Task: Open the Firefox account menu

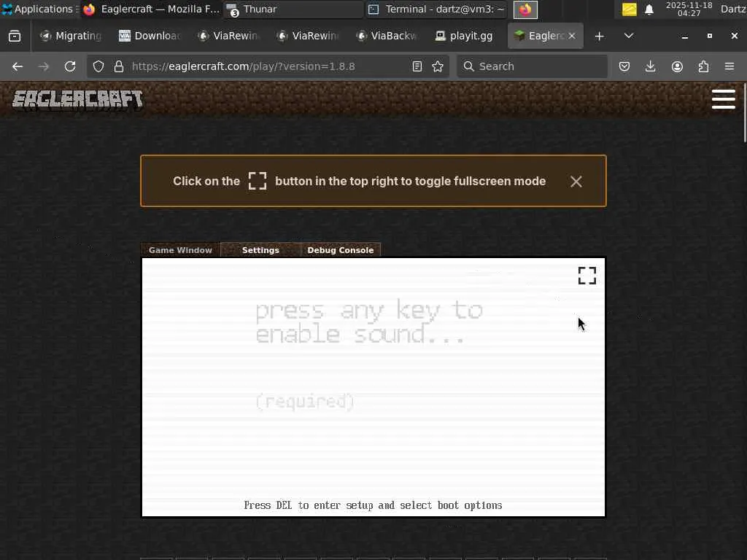Action: 677,66
